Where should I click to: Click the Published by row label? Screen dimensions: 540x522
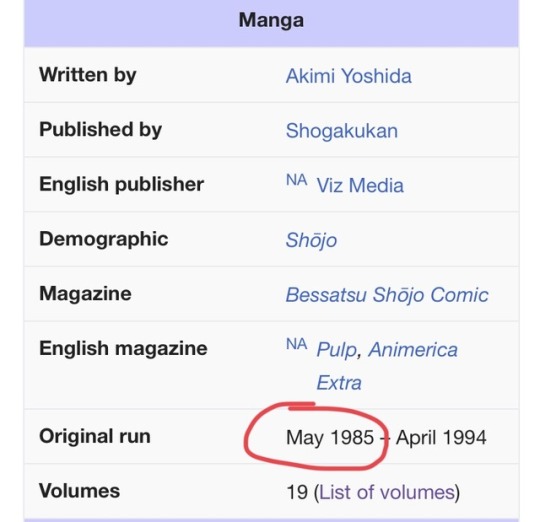pos(101,129)
